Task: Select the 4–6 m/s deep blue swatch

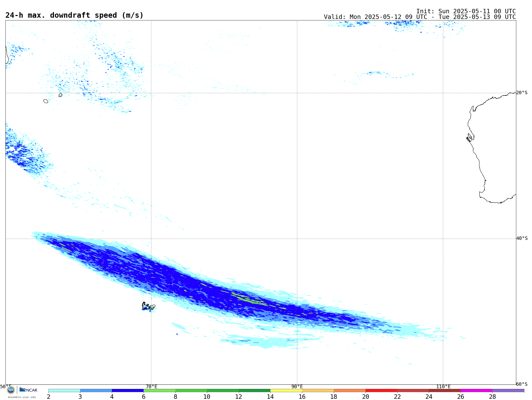Action: (128, 390)
